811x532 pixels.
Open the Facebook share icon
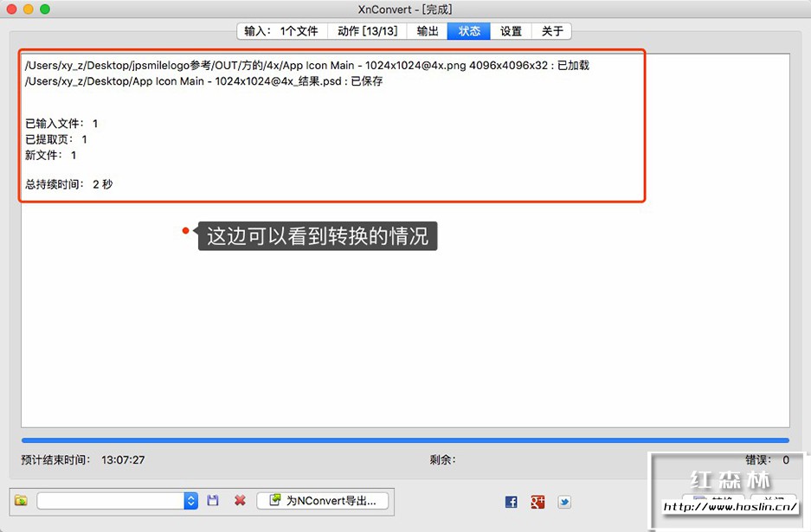[511, 502]
